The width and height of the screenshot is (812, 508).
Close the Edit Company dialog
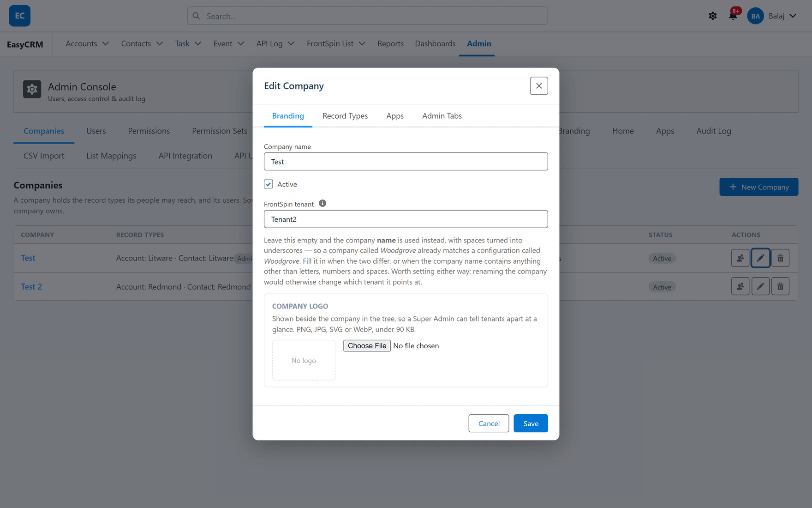click(539, 86)
